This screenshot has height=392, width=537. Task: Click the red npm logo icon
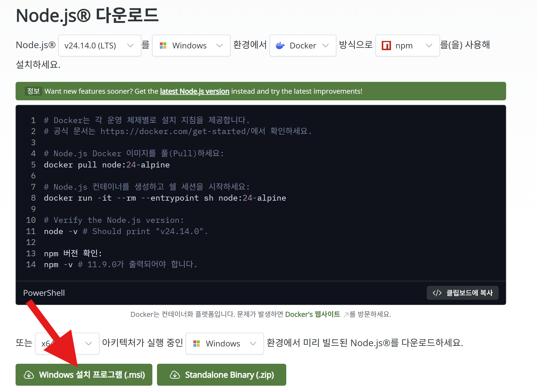(386, 46)
